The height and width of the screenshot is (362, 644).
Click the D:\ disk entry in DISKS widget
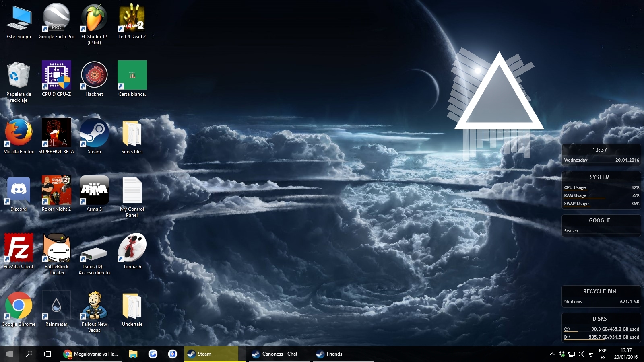pyautogui.click(x=601, y=337)
